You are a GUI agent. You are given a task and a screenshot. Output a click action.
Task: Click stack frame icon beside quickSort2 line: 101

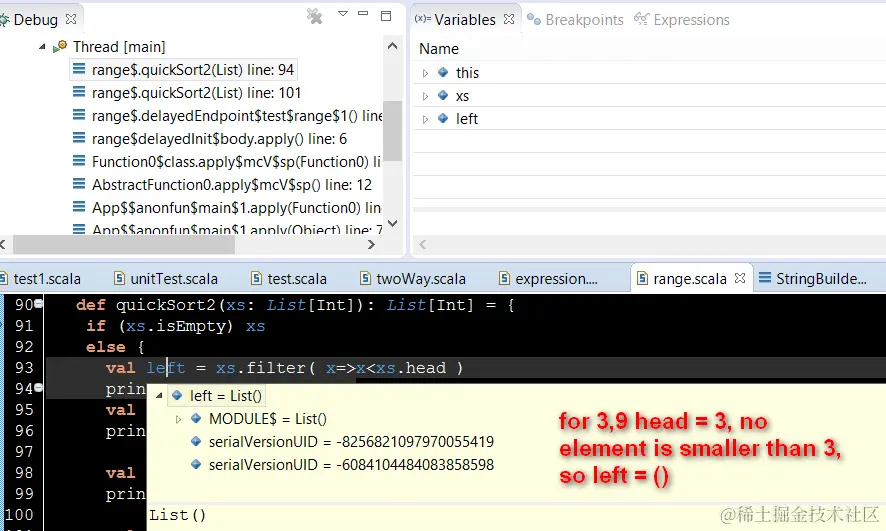[x=79, y=92]
